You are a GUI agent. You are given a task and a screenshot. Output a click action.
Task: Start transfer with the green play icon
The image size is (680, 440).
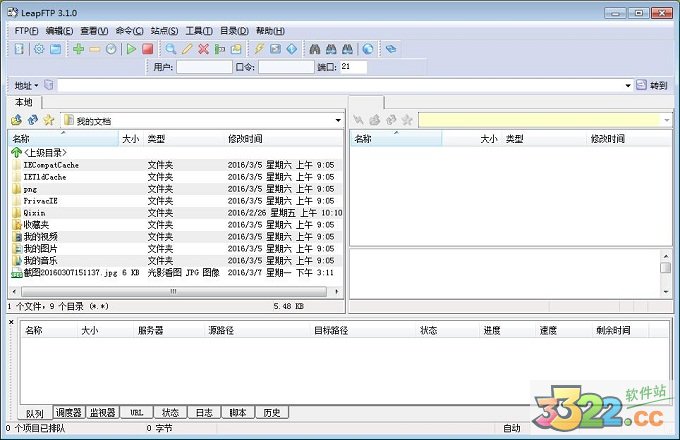coord(131,49)
